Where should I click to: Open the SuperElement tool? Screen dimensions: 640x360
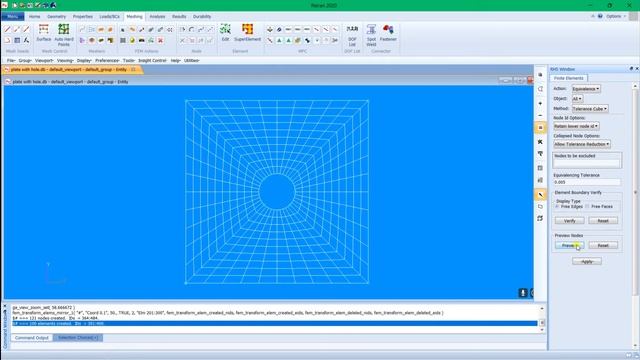click(x=247, y=33)
